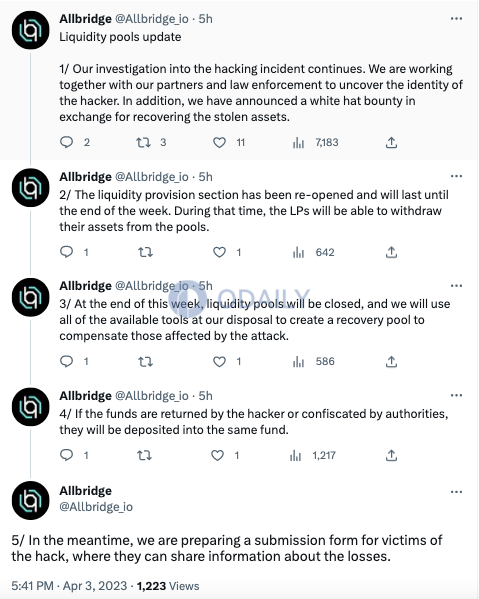Open more options on tweet 2/

pos(456,176)
